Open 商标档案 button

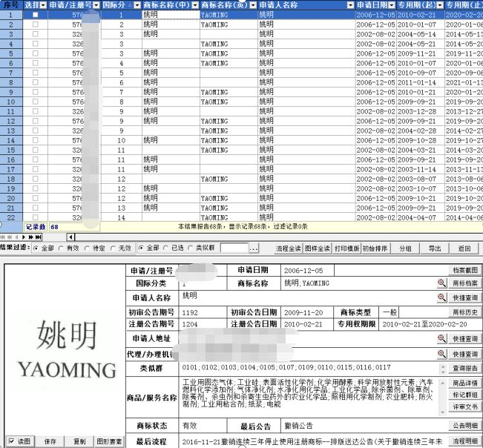tap(465, 283)
